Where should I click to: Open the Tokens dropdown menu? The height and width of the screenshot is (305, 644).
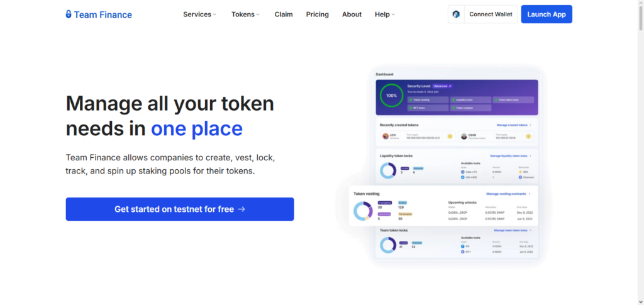[x=245, y=14]
